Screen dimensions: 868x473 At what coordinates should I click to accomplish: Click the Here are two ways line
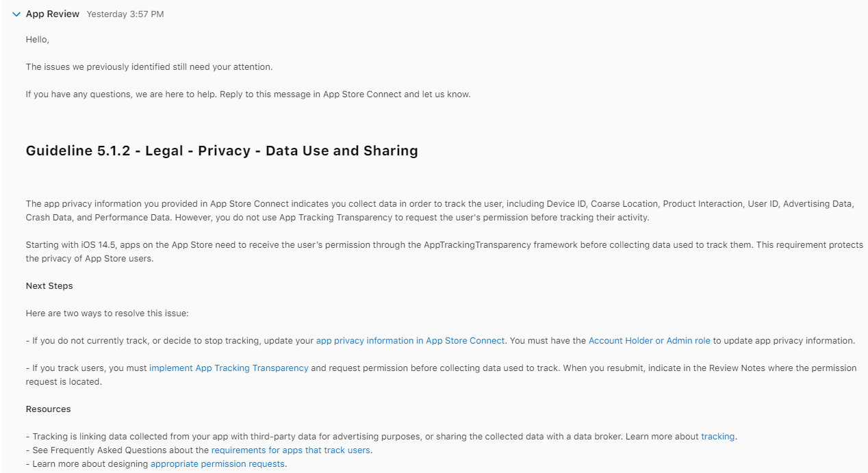click(107, 314)
